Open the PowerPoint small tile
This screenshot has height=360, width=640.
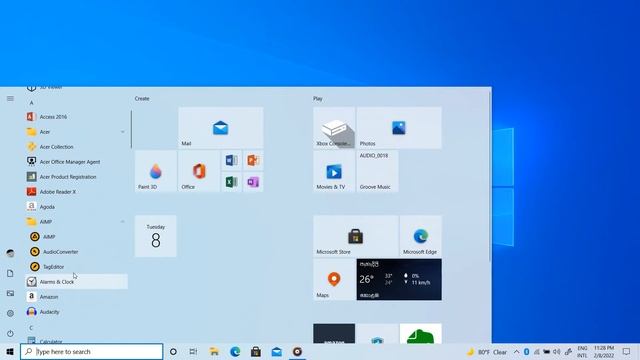coord(253,160)
